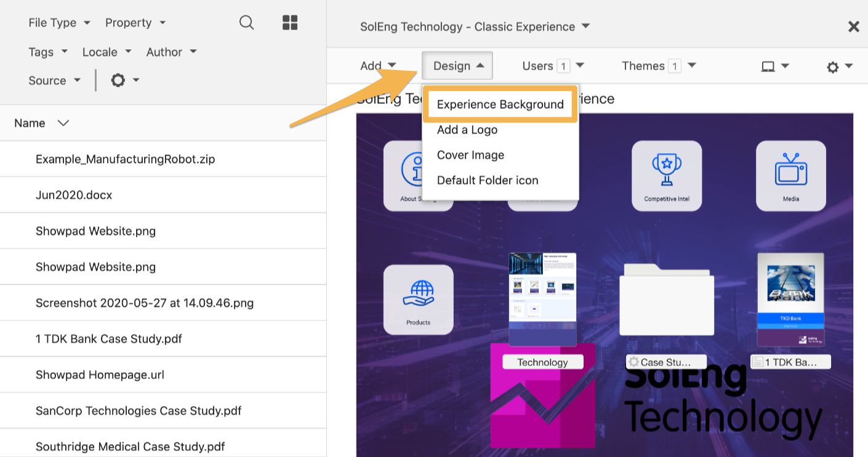Click gear icon on Case Stu... label
Viewport: 868px width, 457px height.
click(x=633, y=362)
